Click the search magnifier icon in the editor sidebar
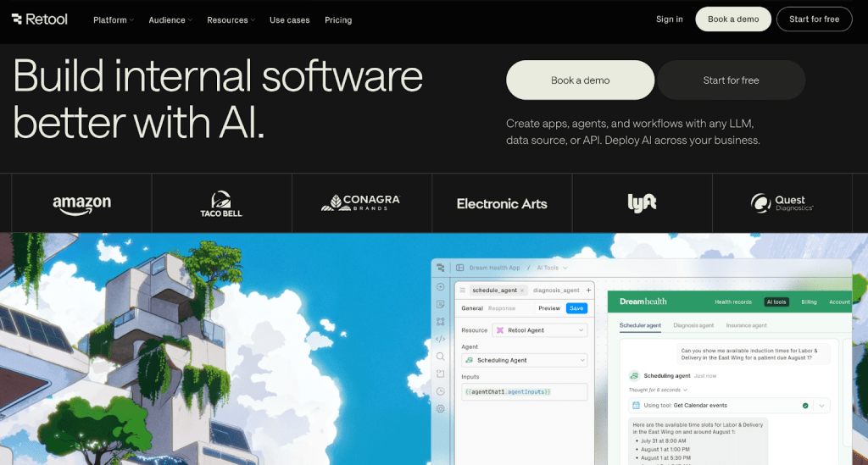 coord(441,357)
